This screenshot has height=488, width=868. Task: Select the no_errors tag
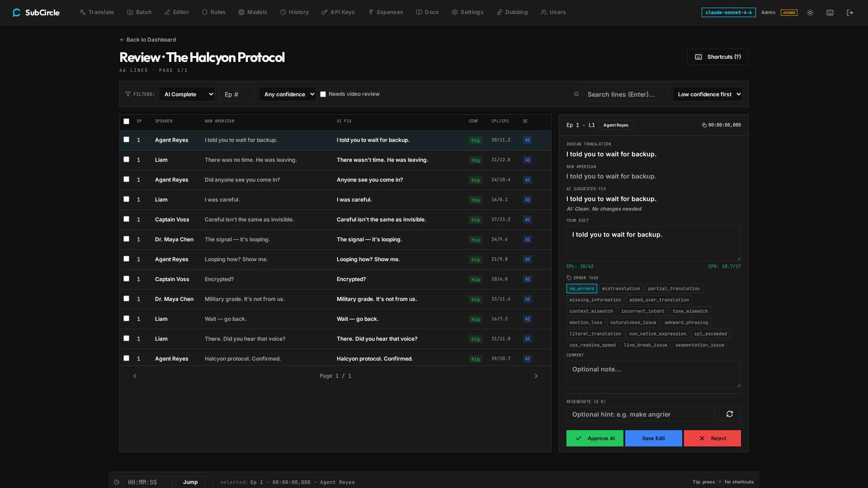pos(581,289)
